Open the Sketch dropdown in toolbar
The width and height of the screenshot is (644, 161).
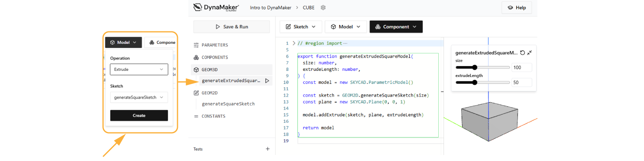point(301,27)
